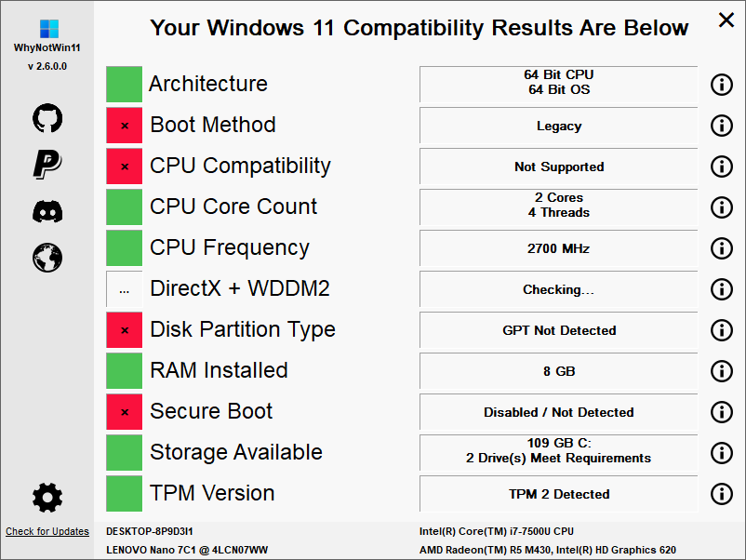The width and height of the screenshot is (746, 560).
Task: Click the WhyNotWin11 logo
Action: 47,29
